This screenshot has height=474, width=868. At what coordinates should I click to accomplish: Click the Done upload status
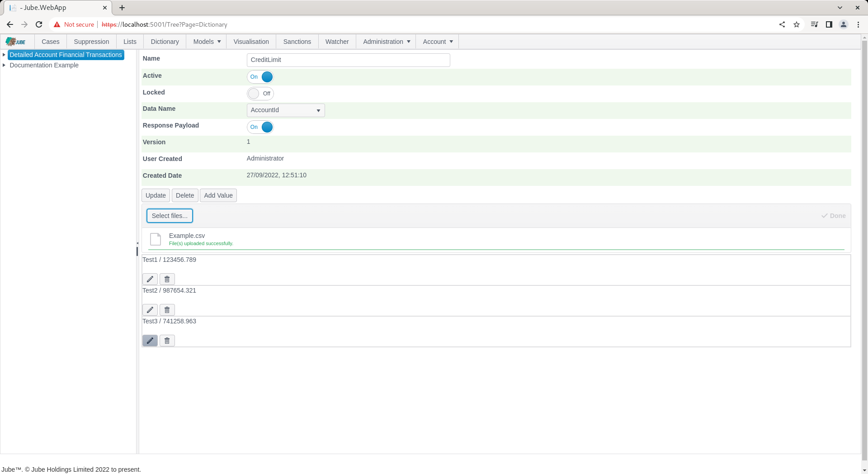(834, 216)
